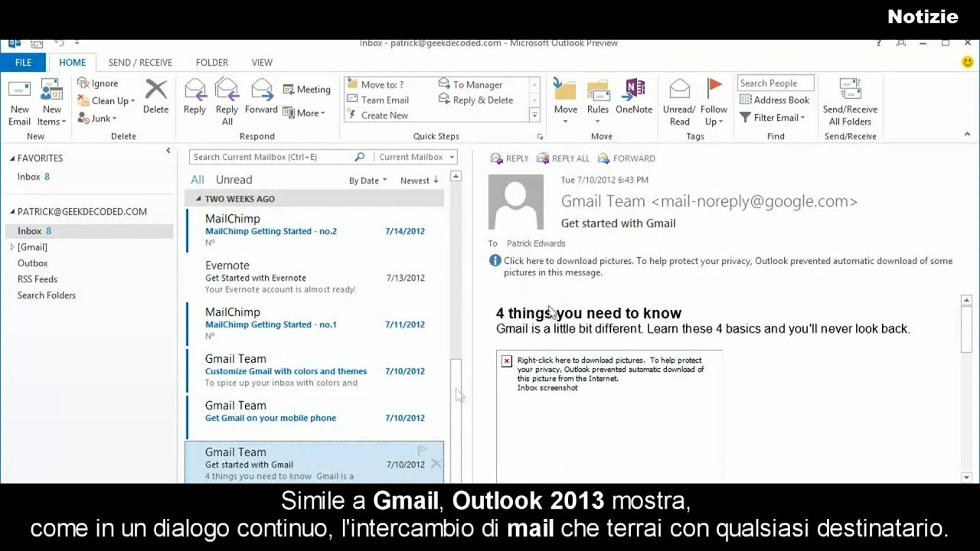
Task: Open the Follow Up flag menu
Action: tap(714, 103)
